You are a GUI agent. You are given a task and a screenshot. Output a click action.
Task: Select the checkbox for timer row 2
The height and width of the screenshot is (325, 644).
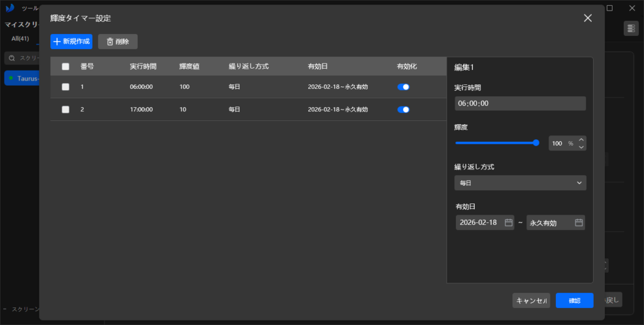click(65, 110)
